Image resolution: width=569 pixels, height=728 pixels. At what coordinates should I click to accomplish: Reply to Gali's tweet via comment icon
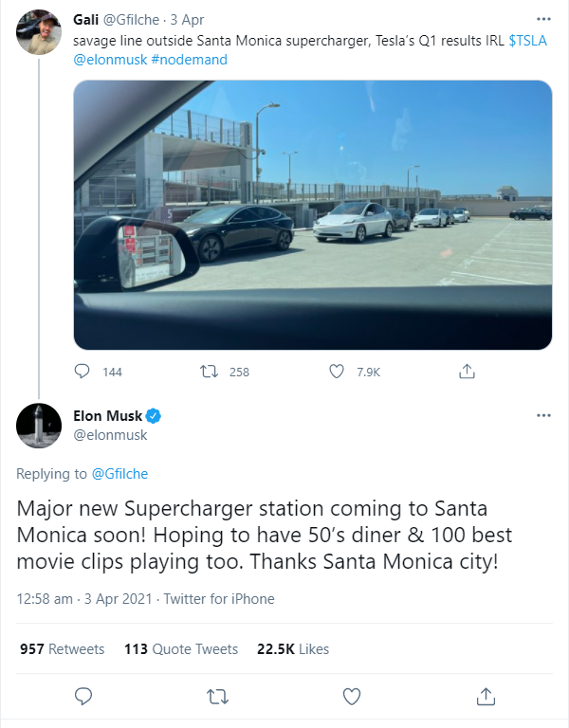pyautogui.click(x=83, y=372)
